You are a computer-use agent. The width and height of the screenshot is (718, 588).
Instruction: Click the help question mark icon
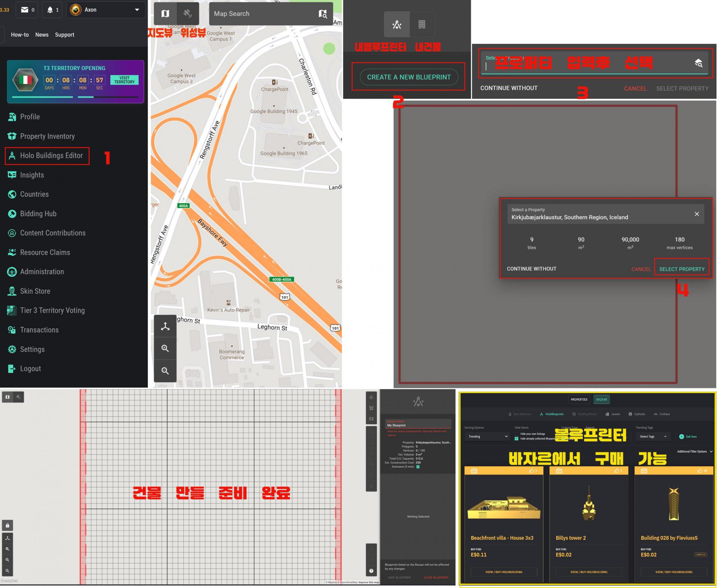click(x=371, y=571)
